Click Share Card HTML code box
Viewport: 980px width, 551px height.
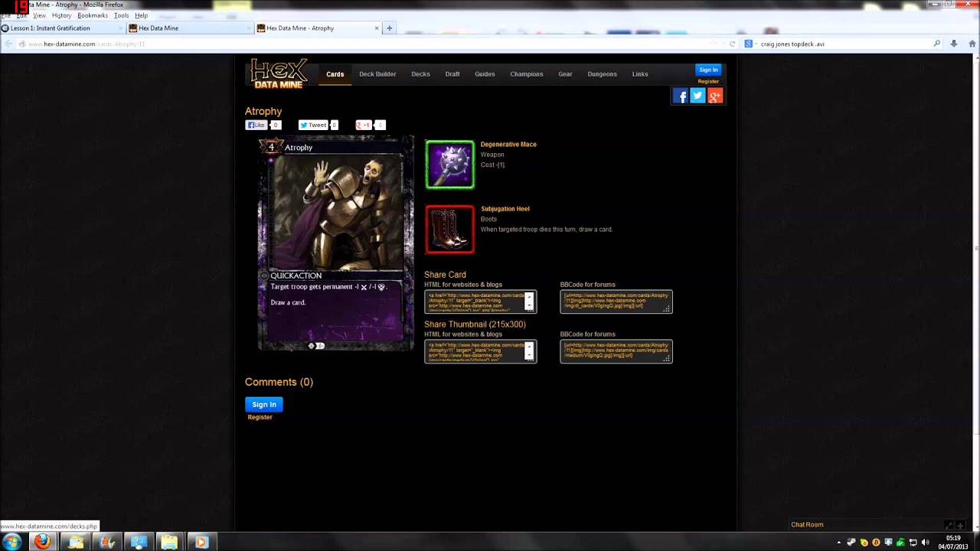click(480, 302)
